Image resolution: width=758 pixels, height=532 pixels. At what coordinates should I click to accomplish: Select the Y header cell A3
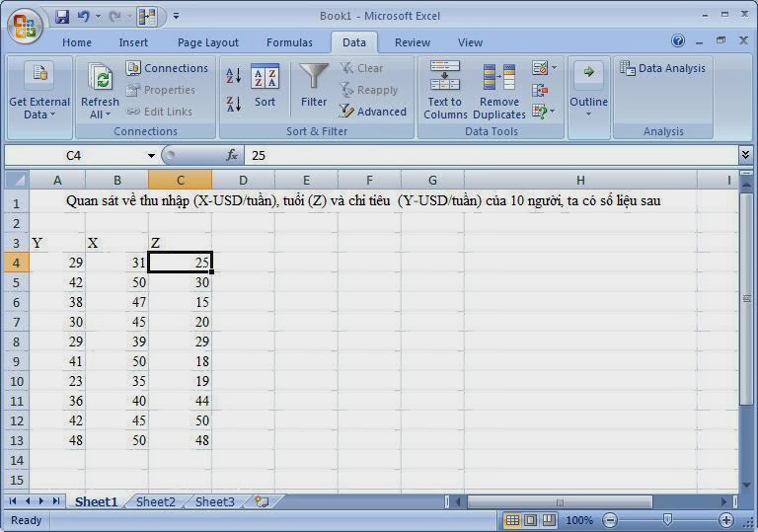tap(57, 243)
